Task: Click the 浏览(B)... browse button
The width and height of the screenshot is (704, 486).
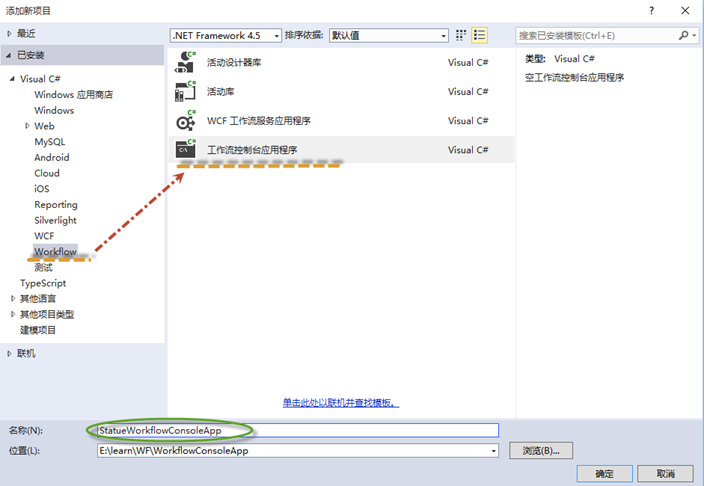Action: pos(541,451)
